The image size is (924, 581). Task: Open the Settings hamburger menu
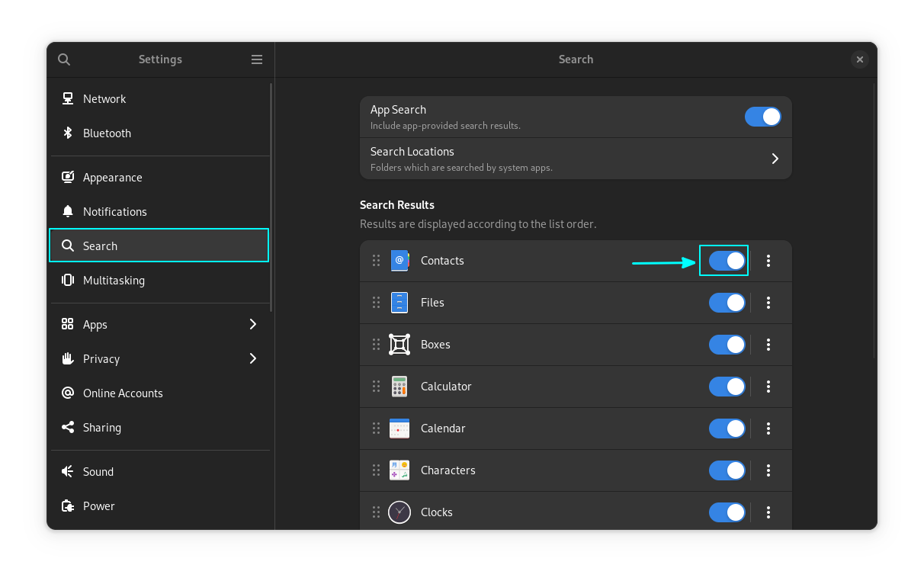pyautogui.click(x=257, y=59)
